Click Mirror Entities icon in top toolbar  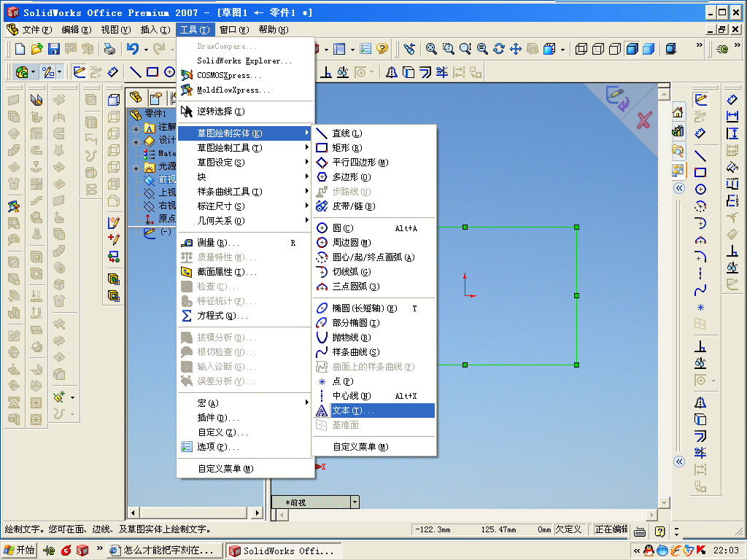tap(392, 72)
